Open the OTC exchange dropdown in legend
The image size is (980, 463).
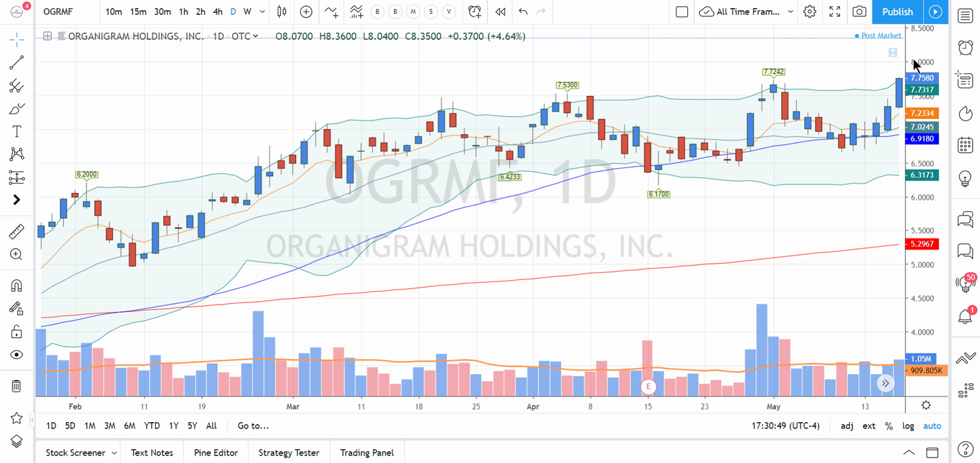click(245, 36)
